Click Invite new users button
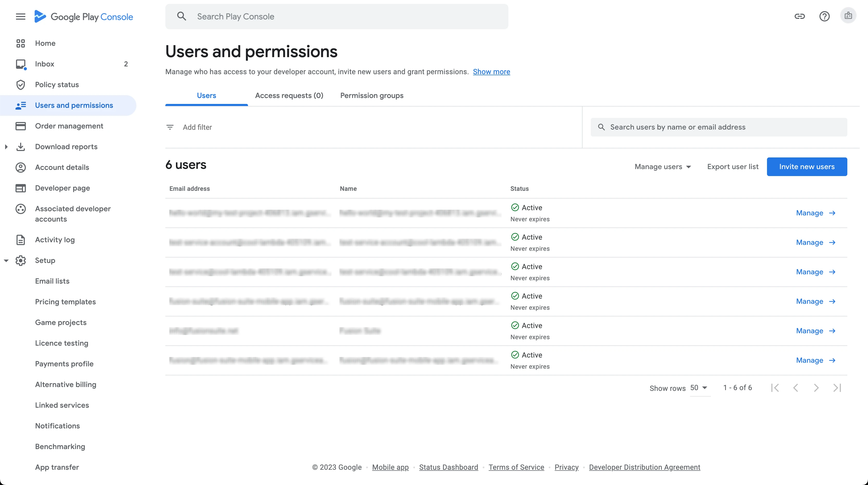Viewport: 868px width, 485px height. [x=807, y=166]
